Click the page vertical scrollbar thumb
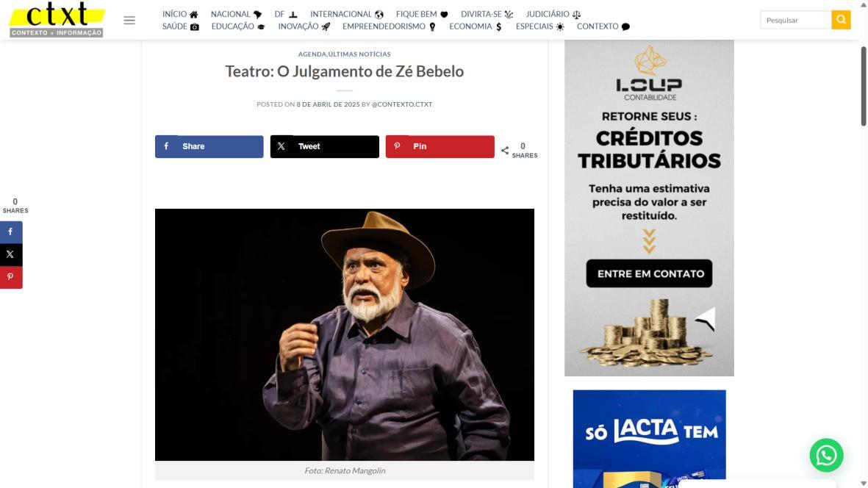The image size is (868, 488). [863, 86]
